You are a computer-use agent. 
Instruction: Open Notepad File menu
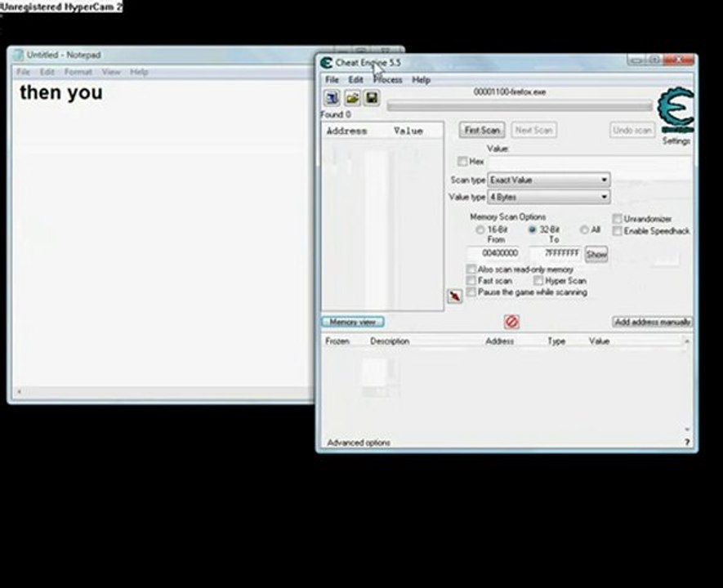[23, 72]
